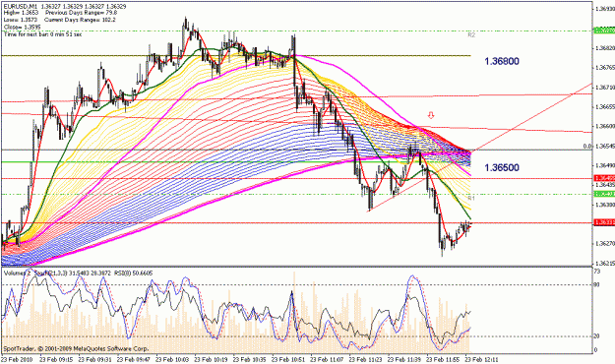
Task: Click the 1.36710 price scale value
Action: 605,88
